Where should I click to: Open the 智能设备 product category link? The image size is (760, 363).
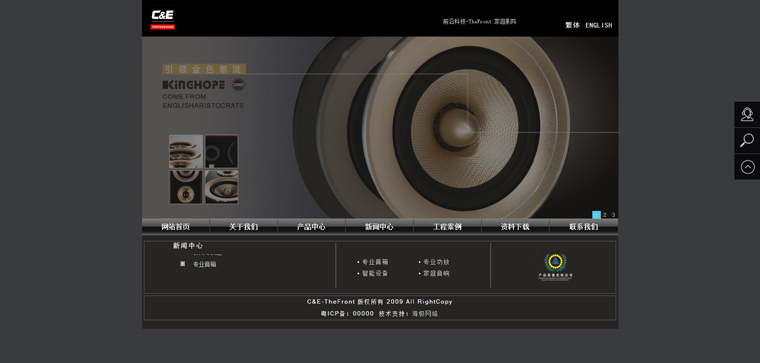pyautogui.click(x=375, y=273)
